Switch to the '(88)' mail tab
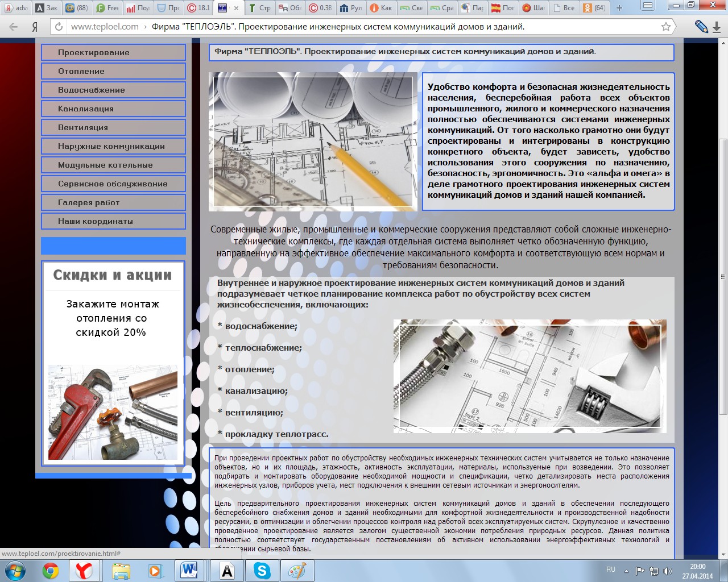 [77, 8]
